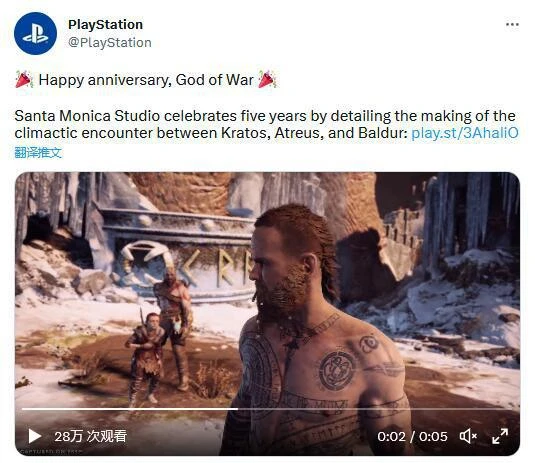This screenshot has width=535, height=463.
Task: Open the @PlayStation handle
Action: click(110, 43)
